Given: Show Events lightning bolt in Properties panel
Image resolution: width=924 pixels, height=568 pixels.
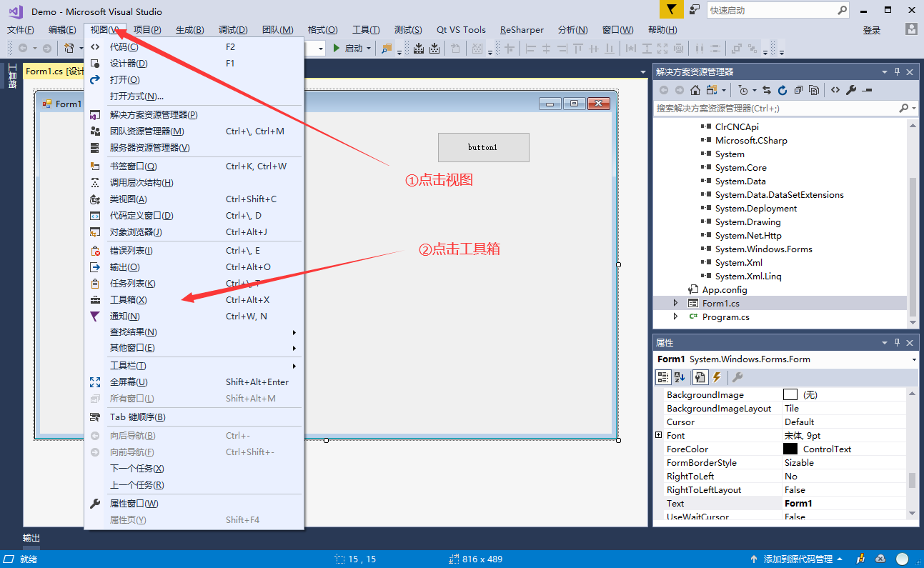Looking at the screenshot, I should click(x=717, y=377).
